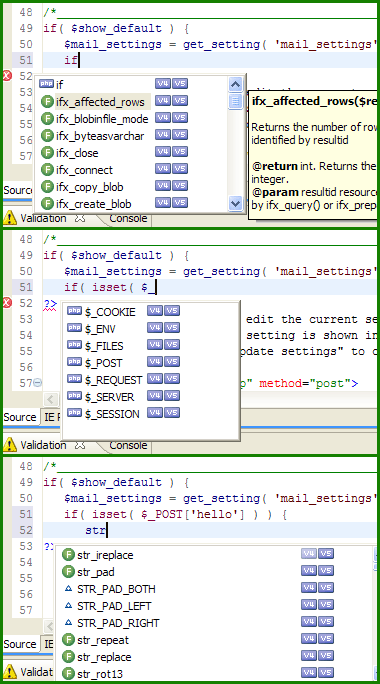Click the constant triangle icon for STR_PAD_LEFT
The height and width of the screenshot is (684, 380).
click(x=68, y=605)
